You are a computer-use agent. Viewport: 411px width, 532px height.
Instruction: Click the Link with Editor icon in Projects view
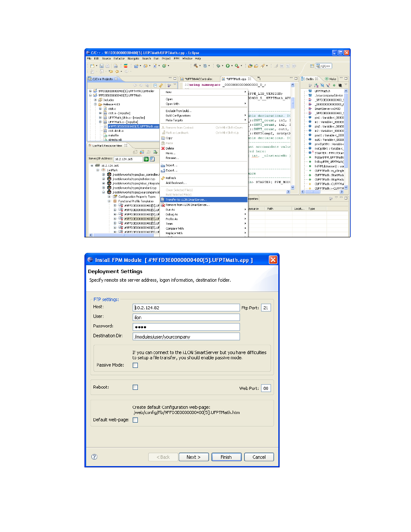point(161,85)
